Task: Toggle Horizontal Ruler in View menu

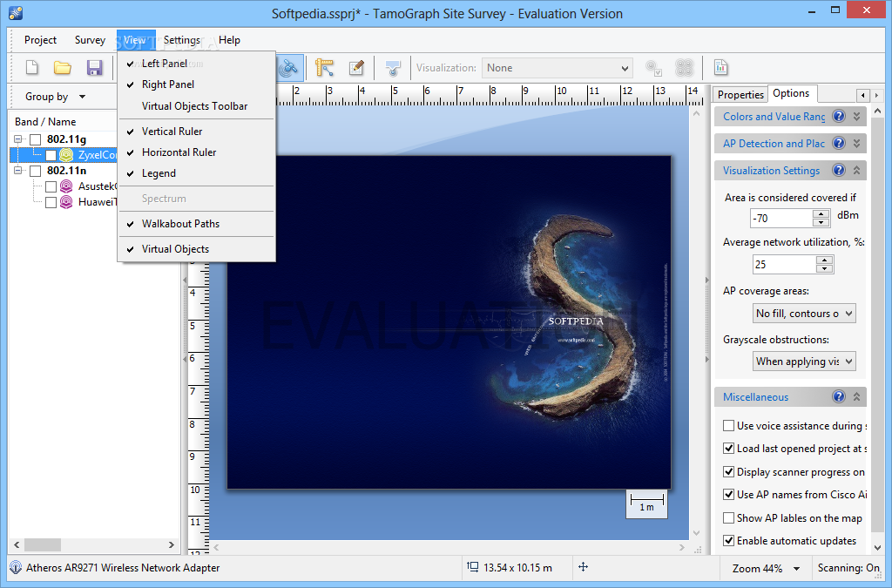Action: click(196, 152)
